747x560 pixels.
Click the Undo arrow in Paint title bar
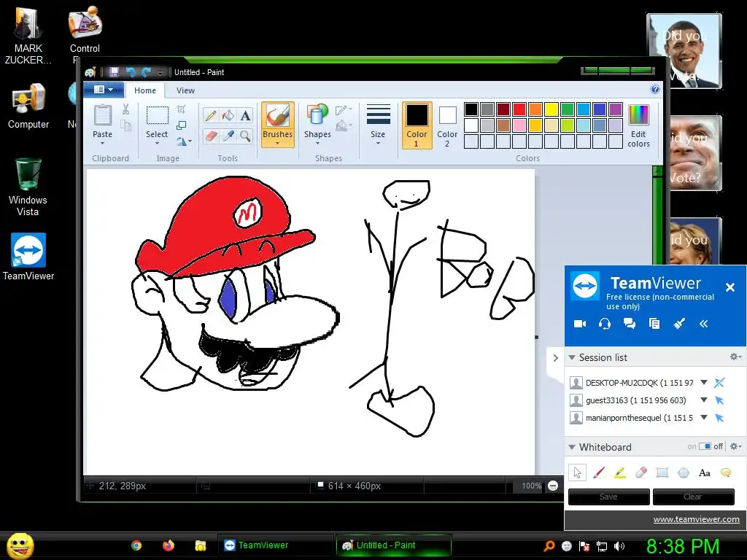pos(130,72)
